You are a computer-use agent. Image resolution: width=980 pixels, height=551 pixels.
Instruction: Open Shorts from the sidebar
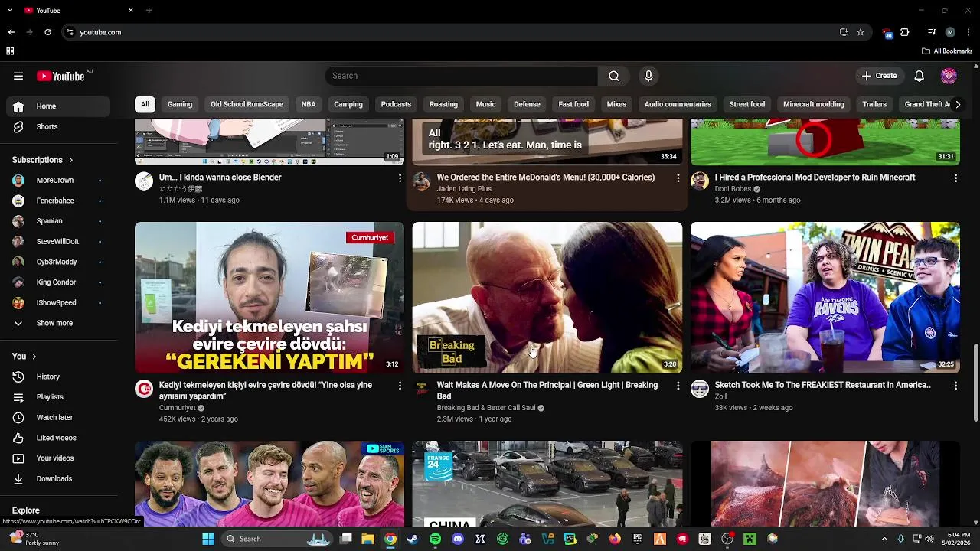point(58,127)
